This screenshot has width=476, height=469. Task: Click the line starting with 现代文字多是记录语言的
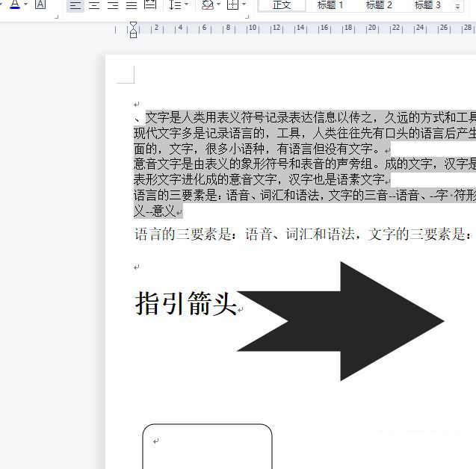tap(305, 133)
